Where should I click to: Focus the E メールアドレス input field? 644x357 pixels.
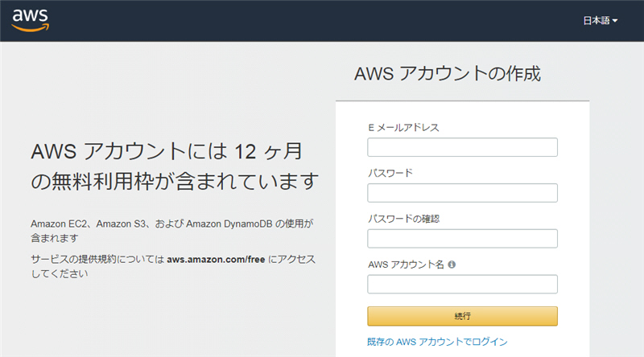point(462,147)
